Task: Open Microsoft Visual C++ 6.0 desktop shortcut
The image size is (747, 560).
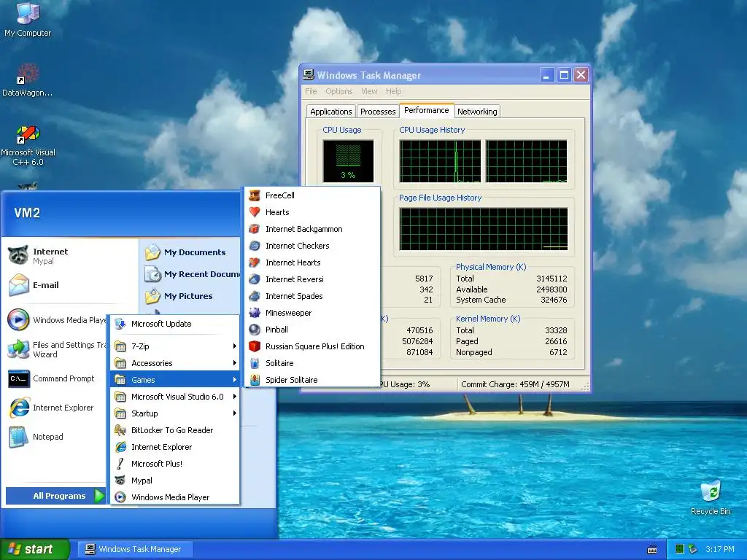Action: click(x=28, y=145)
